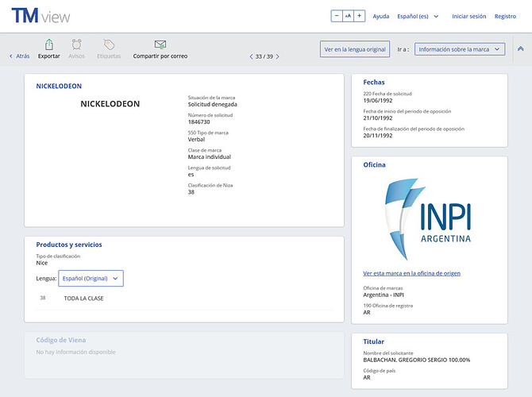This screenshot has width=532, height=397.
Task: Click 'Ver en la lengua original' button
Action: coord(355,49)
